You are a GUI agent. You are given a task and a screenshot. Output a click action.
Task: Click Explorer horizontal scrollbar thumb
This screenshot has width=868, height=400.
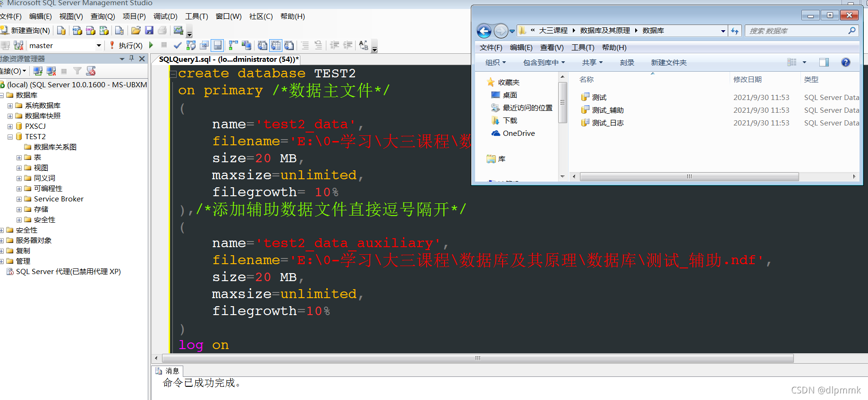point(689,176)
